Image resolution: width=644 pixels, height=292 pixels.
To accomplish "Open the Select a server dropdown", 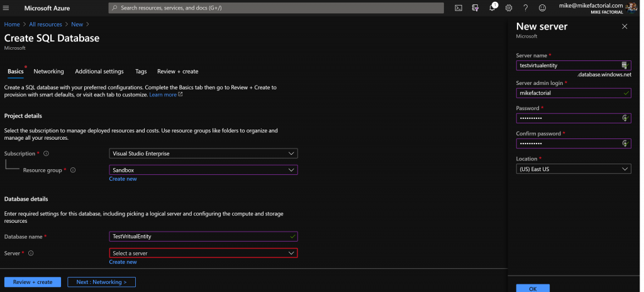I will pos(203,253).
